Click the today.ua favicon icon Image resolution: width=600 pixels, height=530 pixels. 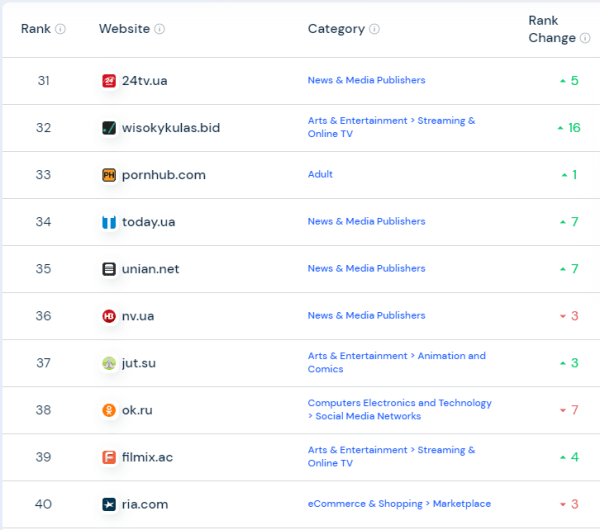tap(109, 221)
